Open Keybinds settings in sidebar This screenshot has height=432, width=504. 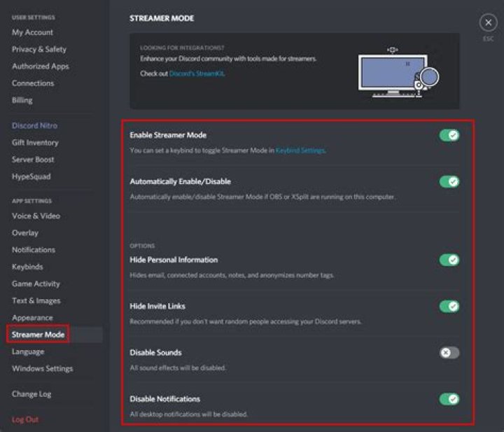(x=27, y=267)
